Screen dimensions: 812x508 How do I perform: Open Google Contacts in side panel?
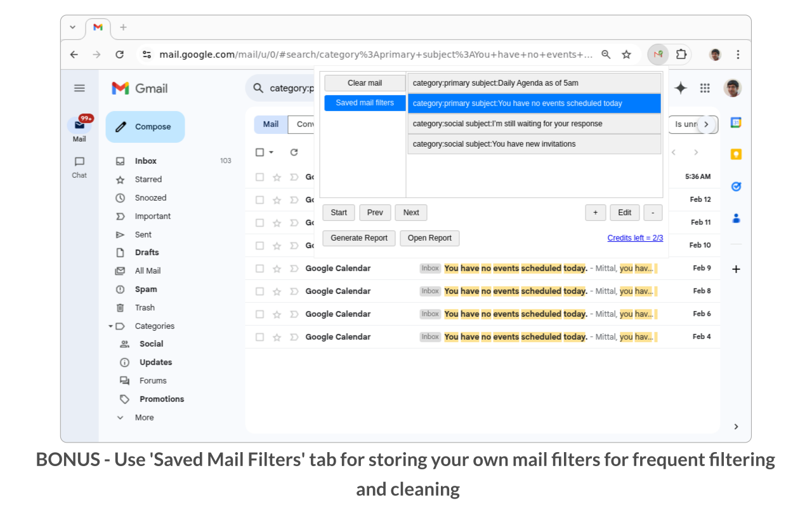(x=736, y=218)
